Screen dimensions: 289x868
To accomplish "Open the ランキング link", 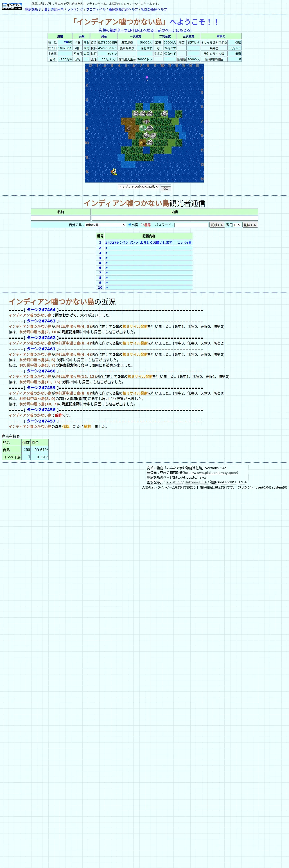I will click(75, 9).
